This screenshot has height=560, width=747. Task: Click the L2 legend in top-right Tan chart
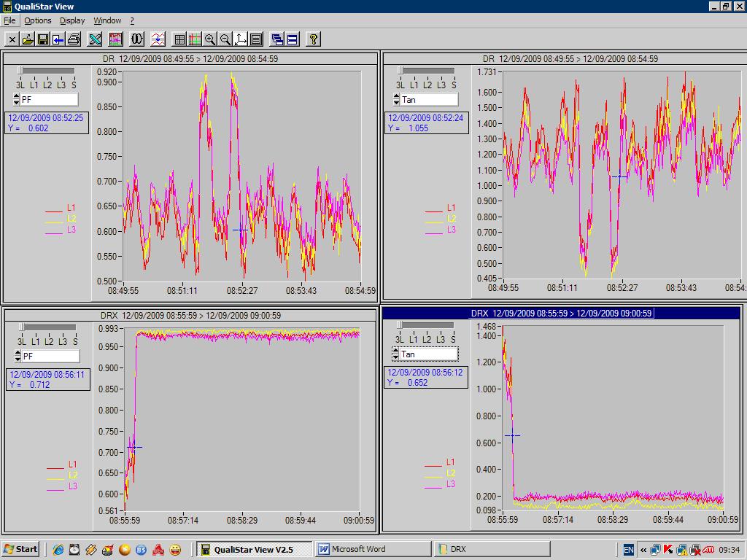(450, 218)
